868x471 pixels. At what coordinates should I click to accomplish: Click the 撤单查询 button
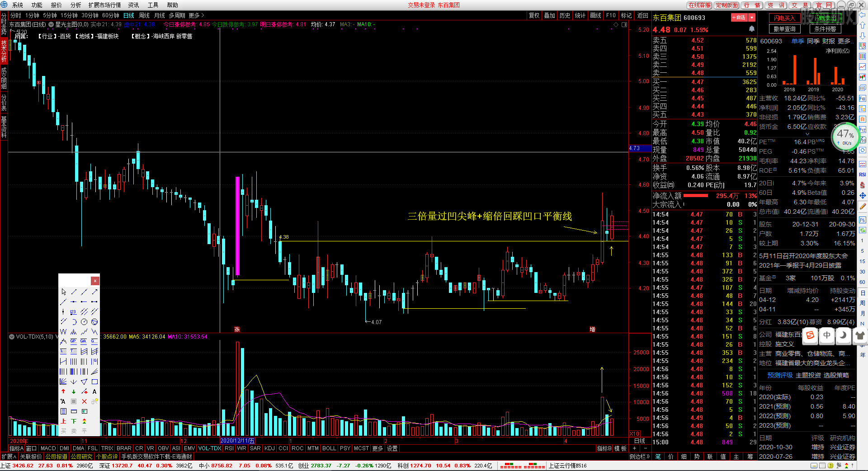coord(784,29)
